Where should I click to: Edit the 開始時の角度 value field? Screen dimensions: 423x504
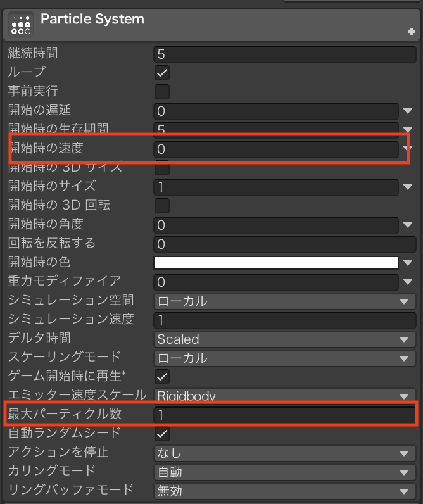pyautogui.click(x=276, y=225)
